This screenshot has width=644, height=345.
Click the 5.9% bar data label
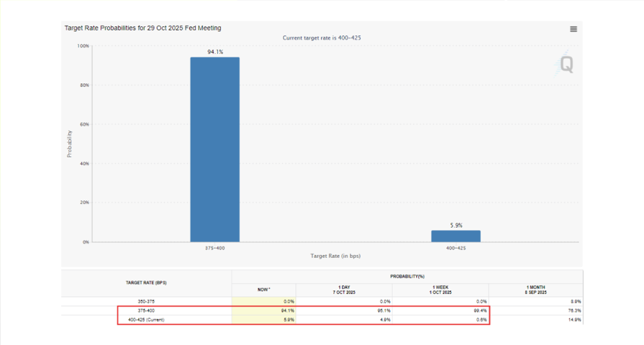click(457, 224)
